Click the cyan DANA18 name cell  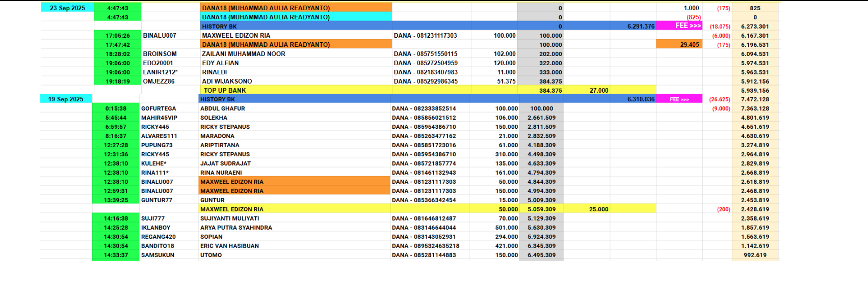point(296,17)
